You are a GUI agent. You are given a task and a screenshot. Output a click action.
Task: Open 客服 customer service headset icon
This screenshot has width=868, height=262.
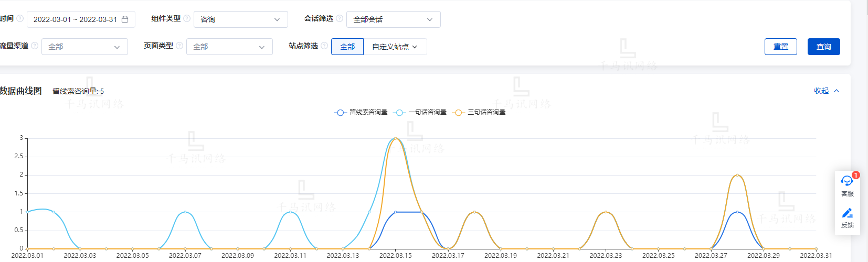(847, 181)
